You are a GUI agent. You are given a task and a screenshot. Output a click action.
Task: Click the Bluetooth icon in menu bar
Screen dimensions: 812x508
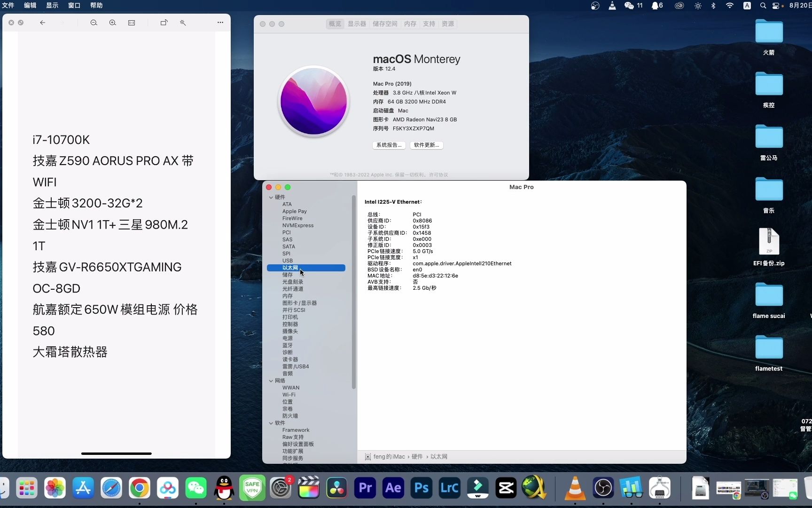713,6
